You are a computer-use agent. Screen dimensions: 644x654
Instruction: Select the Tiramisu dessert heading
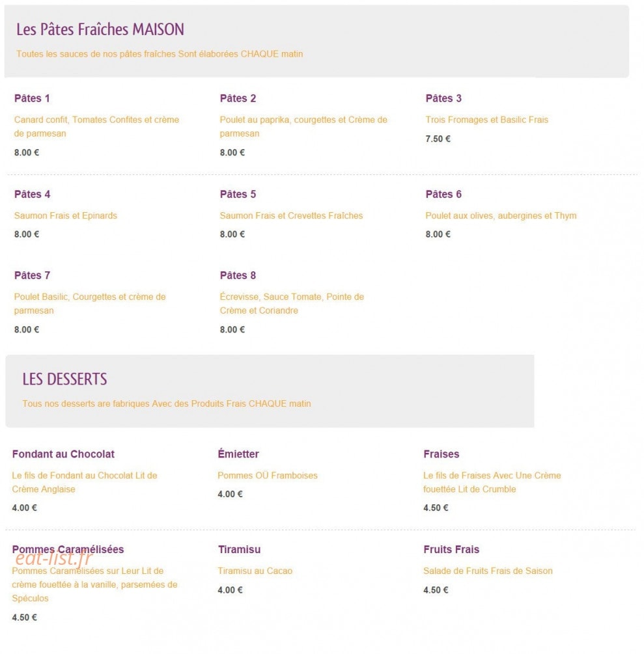(239, 550)
